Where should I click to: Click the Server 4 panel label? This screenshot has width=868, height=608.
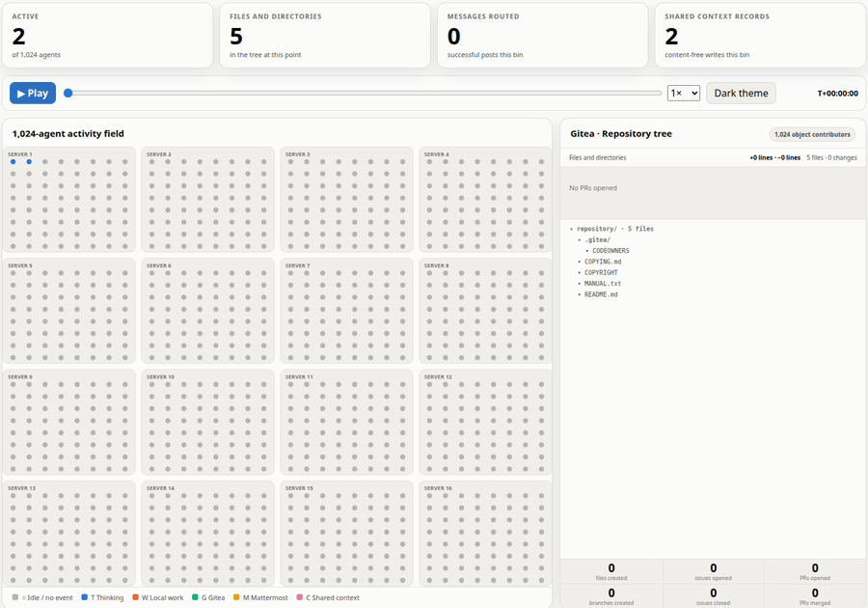tap(437, 154)
